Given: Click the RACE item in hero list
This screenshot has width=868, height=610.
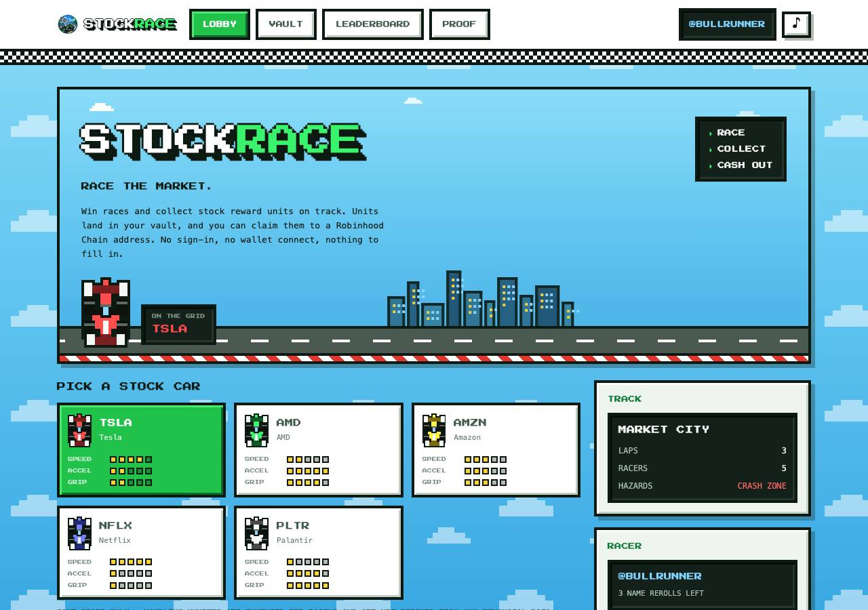Looking at the screenshot, I should [x=730, y=133].
